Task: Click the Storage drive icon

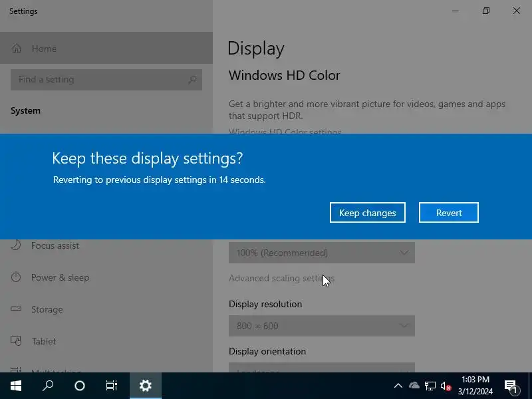Action: click(x=16, y=309)
